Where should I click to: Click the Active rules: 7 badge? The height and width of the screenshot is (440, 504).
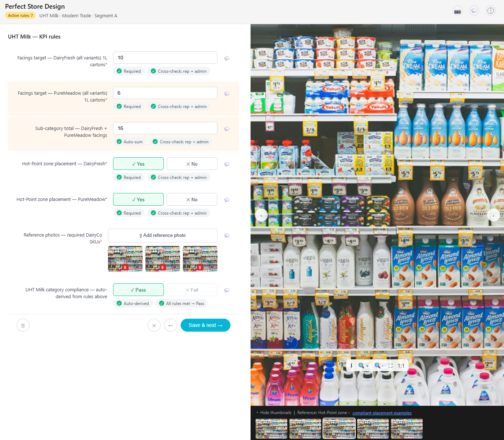pos(20,15)
